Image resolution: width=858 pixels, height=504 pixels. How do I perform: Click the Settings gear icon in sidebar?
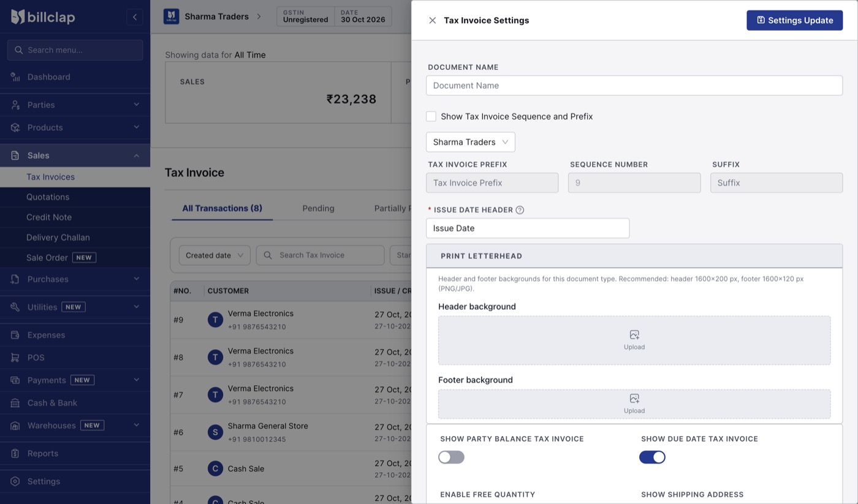pos(15,481)
